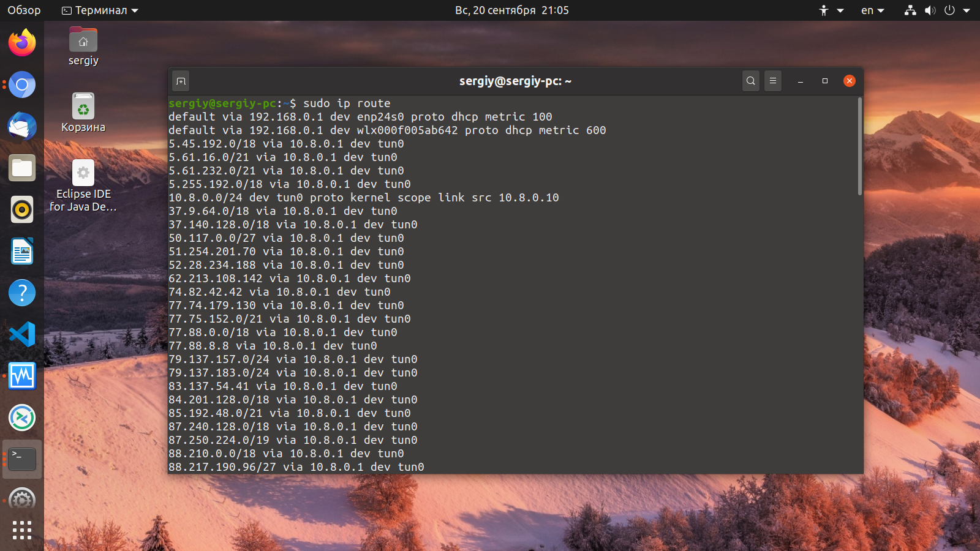Open the power icon in the top bar
This screenshot has width=980, height=551.
click(x=949, y=10)
